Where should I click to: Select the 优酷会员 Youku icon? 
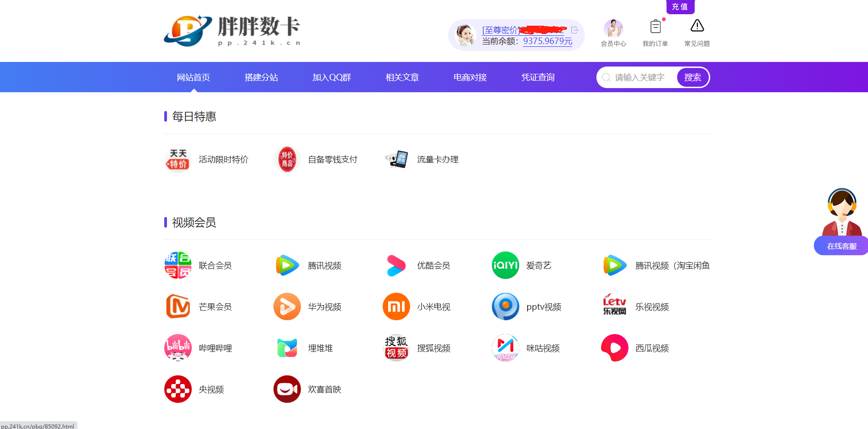396,265
